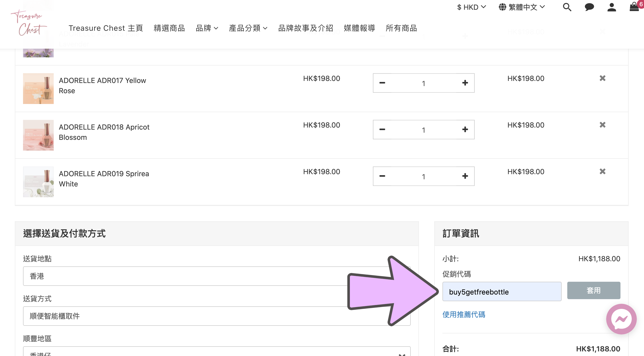Image resolution: width=644 pixels, height=356 pixels.
Task: Open the Messenger chat bubble widget
Action: pos(621,319)
